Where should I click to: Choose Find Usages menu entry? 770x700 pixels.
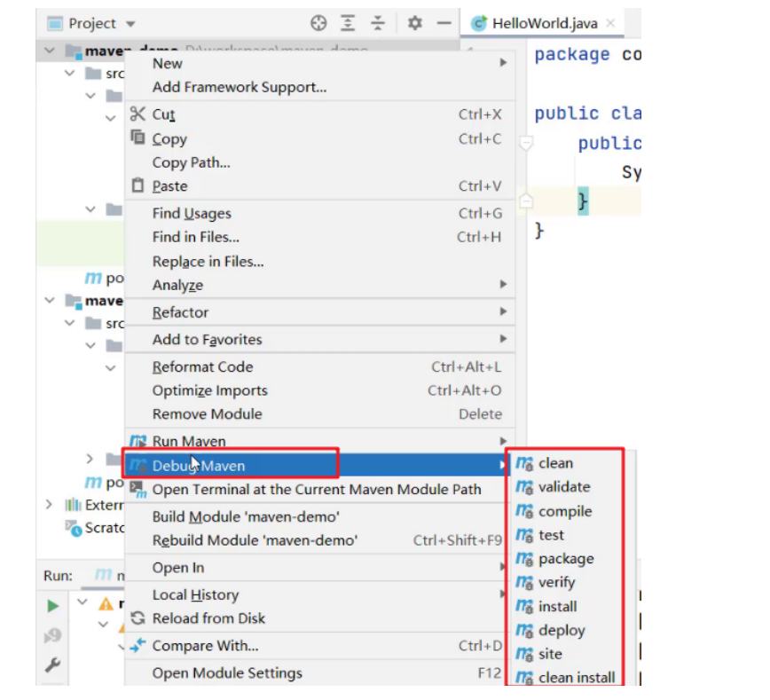pos(319,213)
